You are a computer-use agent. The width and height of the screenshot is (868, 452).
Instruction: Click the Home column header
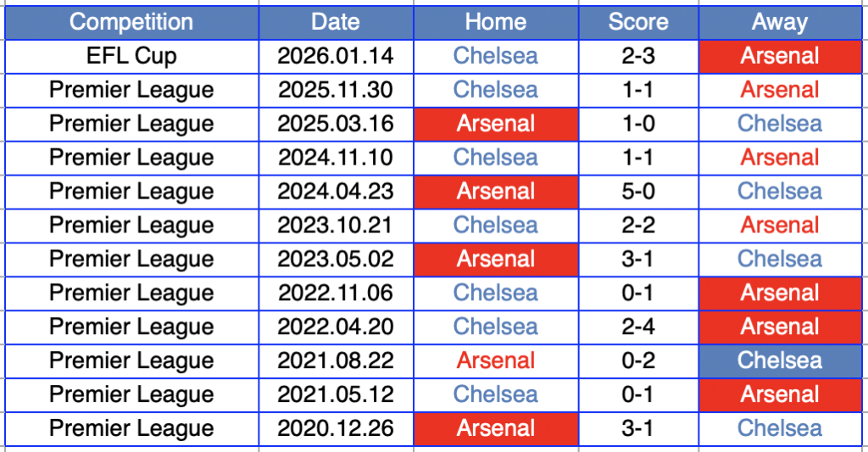pos(496,22)
